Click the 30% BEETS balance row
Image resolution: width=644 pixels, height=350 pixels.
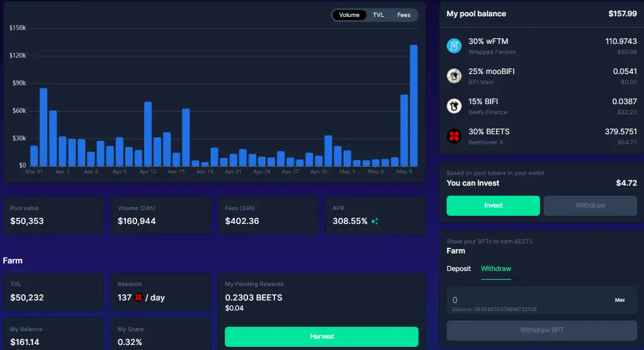tap(542, 137)
